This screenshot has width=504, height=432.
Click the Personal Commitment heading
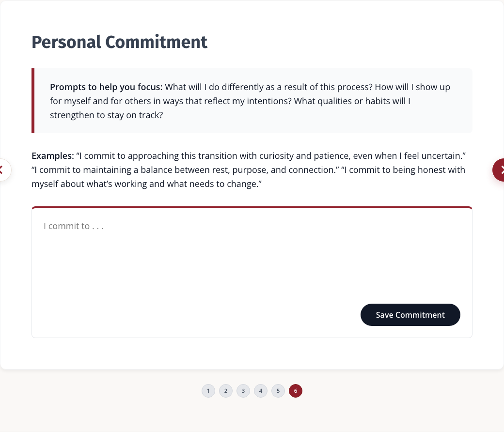click(119, 43)
